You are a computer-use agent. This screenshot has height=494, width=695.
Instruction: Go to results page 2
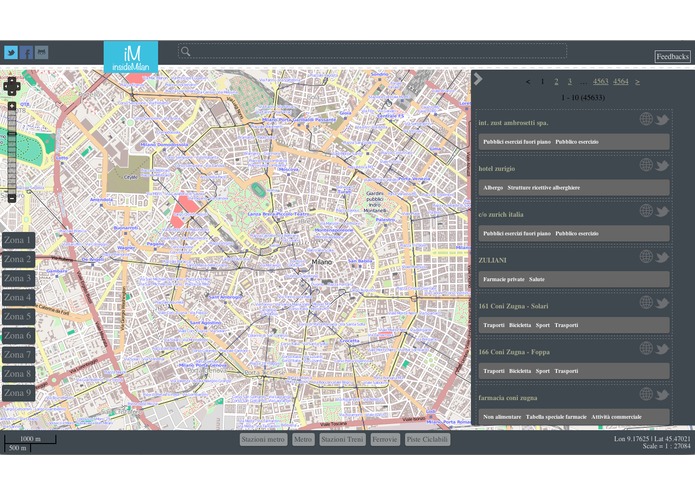556,82
